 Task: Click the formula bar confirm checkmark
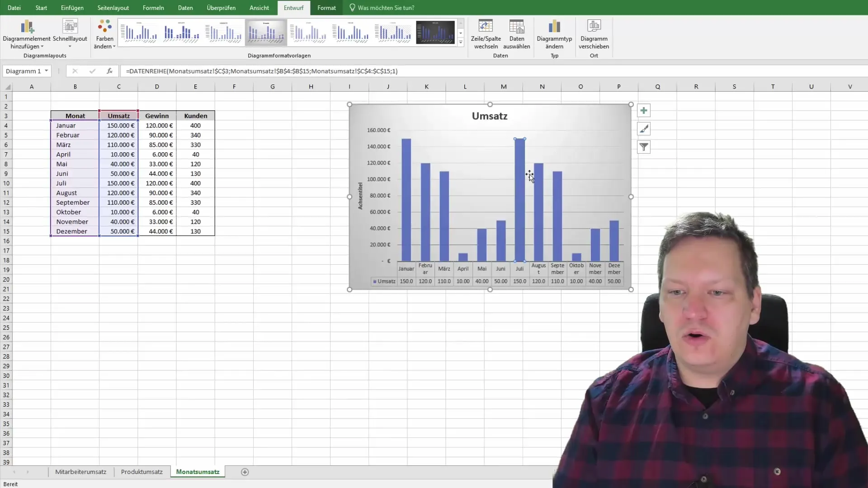click(x=92, y=71)
